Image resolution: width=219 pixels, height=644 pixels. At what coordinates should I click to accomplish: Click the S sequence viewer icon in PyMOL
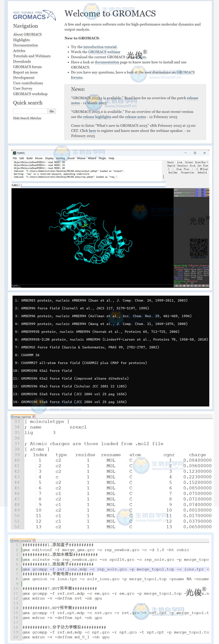[200, 286]
